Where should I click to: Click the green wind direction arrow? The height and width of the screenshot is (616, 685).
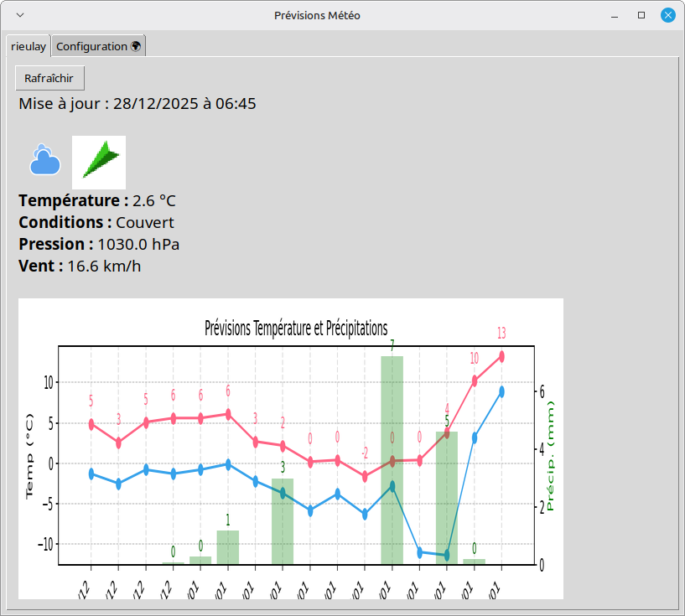99,162
